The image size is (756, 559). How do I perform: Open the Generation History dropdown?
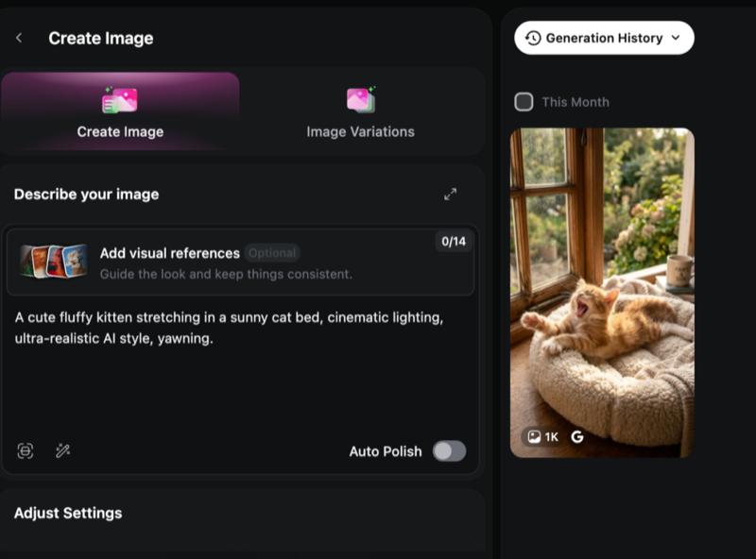604,38
